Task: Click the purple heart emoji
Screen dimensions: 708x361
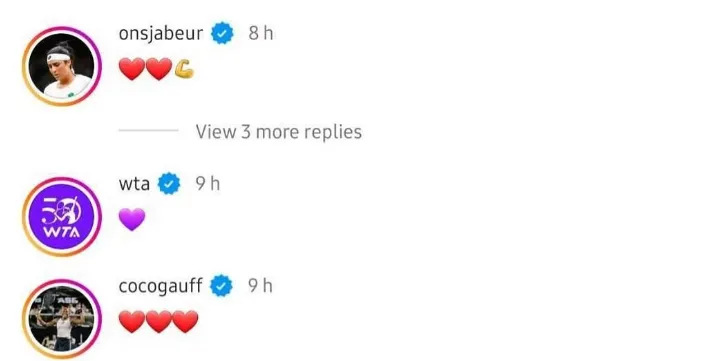Action: point(132,220)
